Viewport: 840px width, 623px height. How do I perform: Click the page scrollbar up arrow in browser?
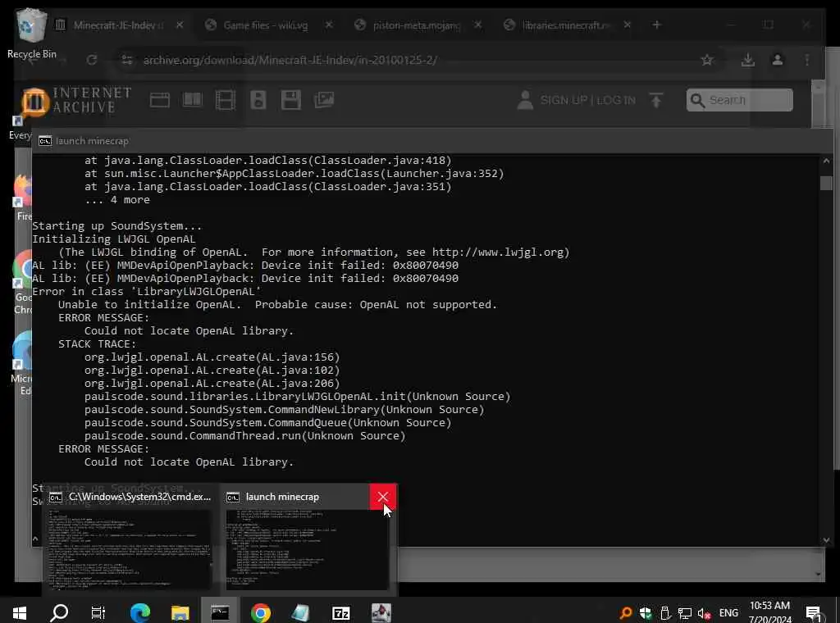pyautogui.click(x=818, y=86)
